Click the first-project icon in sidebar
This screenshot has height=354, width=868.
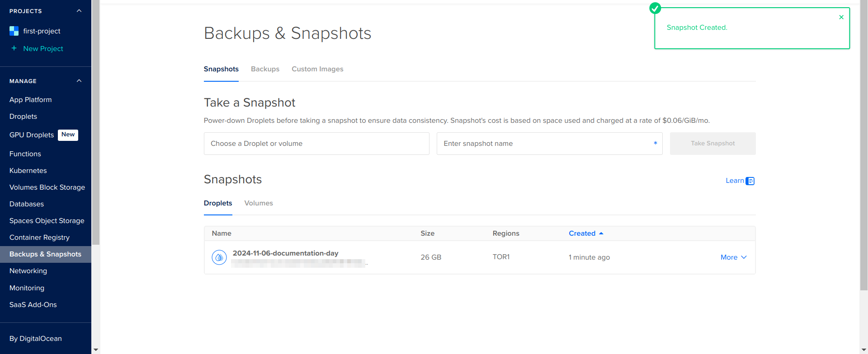click(14, 31)
